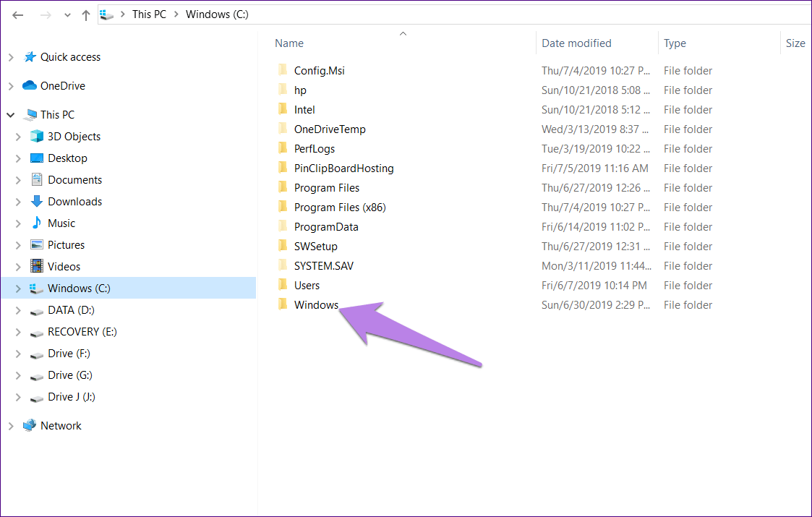Screen dimensions: 812x517
Task: Sort by the Type column header
Action: [x=675, y=43]
